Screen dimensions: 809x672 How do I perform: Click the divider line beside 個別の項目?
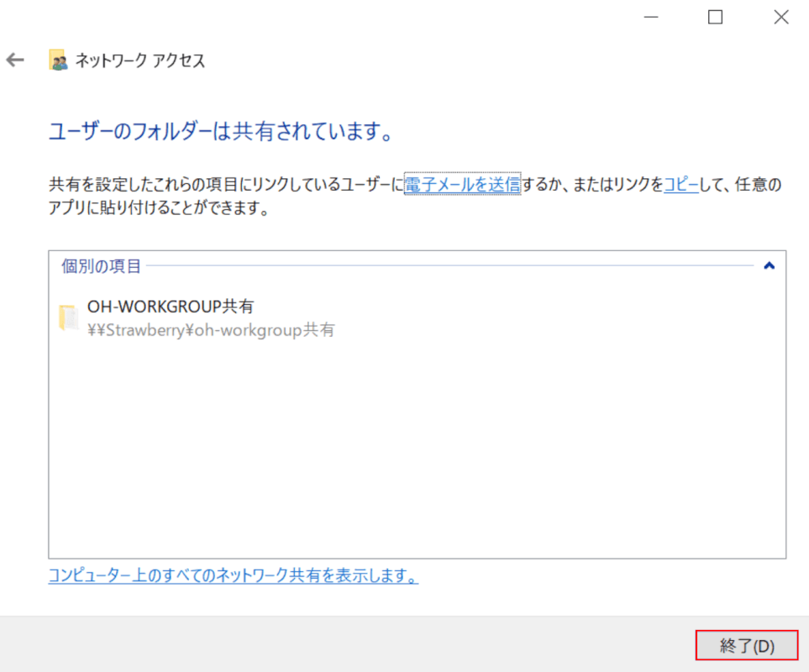pos(449,266)
